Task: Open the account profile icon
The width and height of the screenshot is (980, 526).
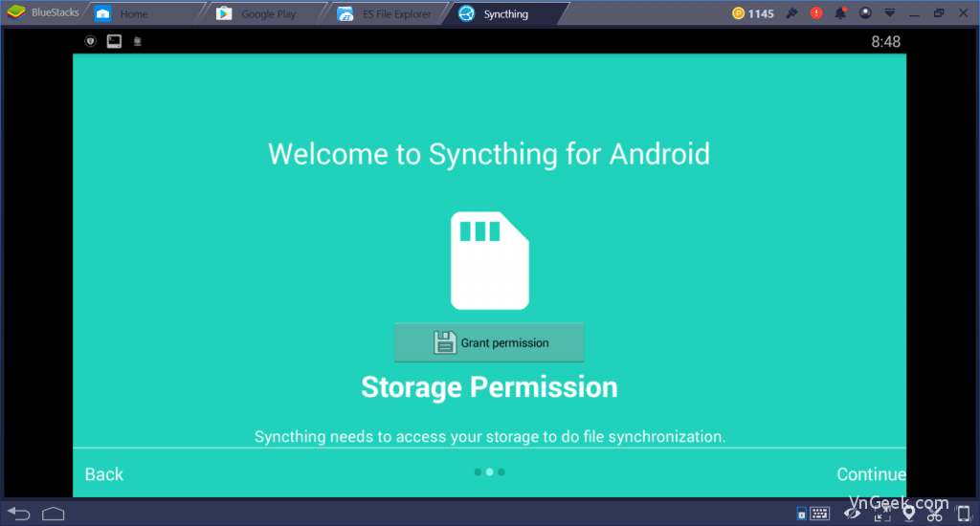Action: point(865,13)
